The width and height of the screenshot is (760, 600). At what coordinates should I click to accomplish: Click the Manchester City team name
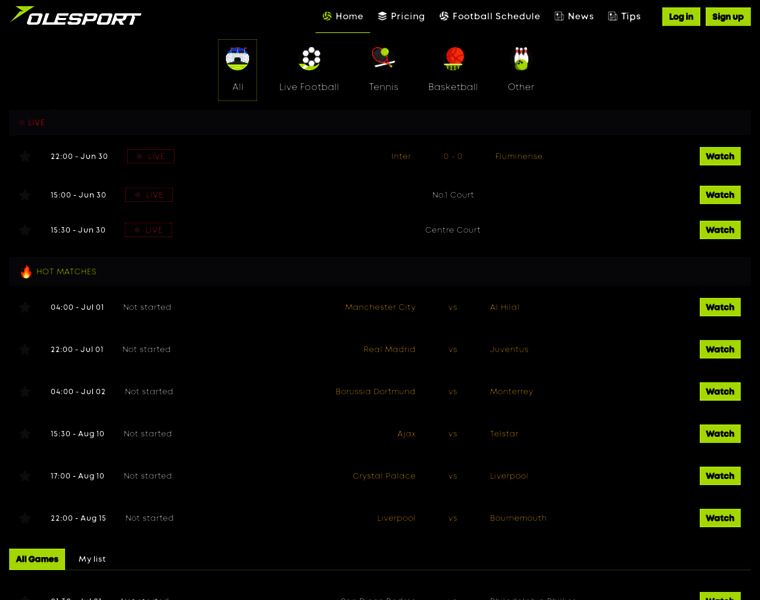pos(380,307)
